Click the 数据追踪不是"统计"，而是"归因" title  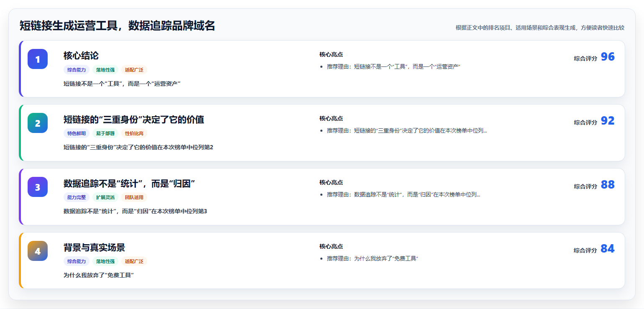point(129,184)
